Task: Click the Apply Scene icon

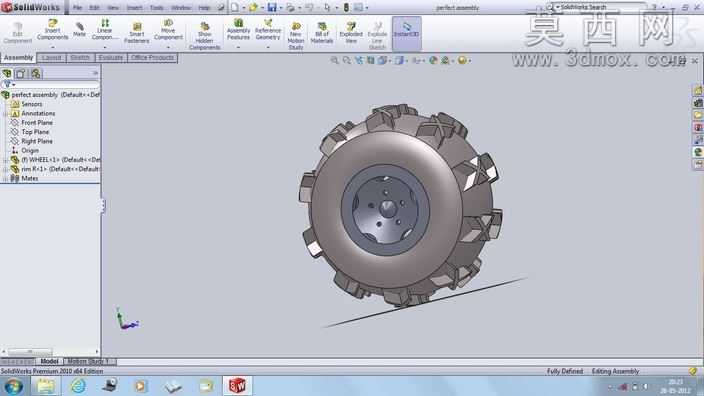Action: [x=445, y=61]
